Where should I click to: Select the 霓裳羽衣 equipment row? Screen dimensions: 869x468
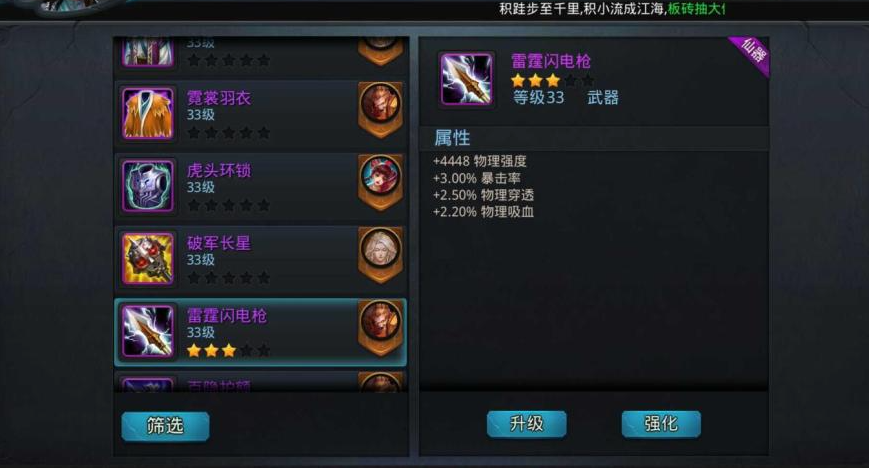point(261,115)
